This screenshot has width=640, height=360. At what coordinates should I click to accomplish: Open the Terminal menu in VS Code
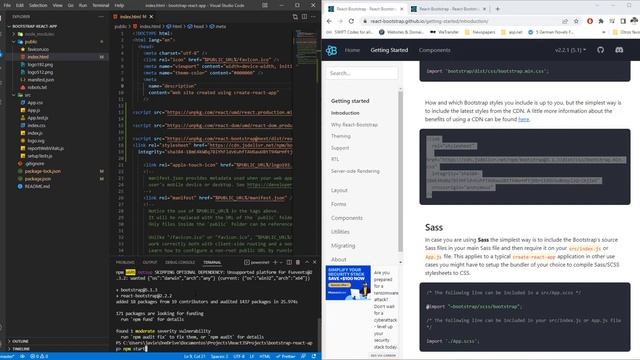pyautogui.click(x=100, y=5)
